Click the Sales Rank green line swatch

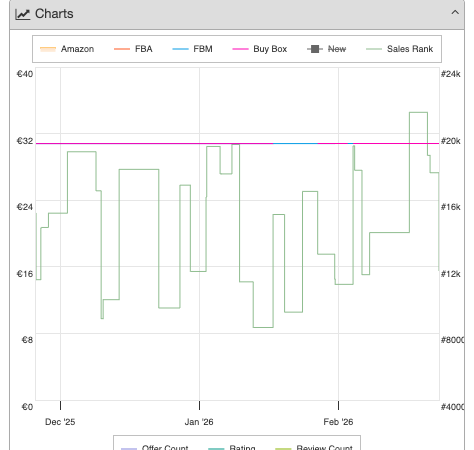pyautogui.click(x=374, y=49)
